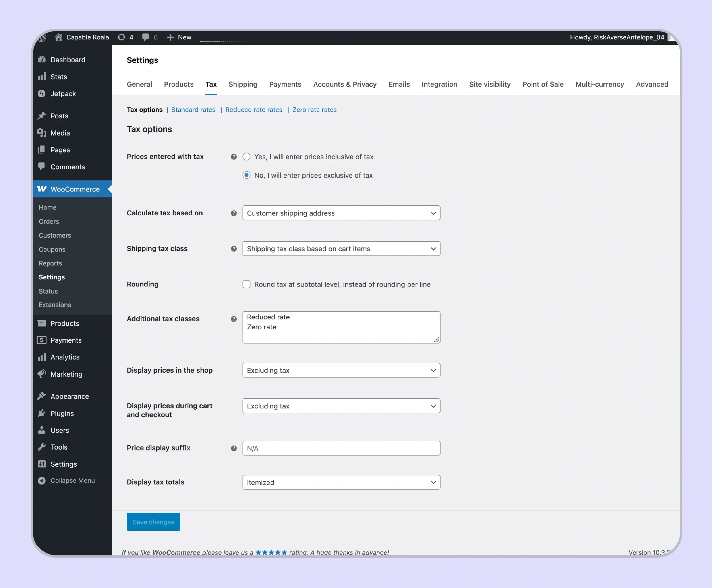The image size is (712, 588).
Task: Click the Tools wrench icon
Action: [x=42, y=447]
